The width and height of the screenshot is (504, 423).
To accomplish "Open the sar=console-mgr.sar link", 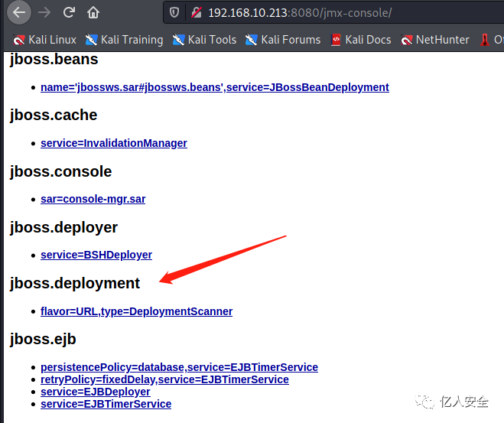I will point(93,200).
